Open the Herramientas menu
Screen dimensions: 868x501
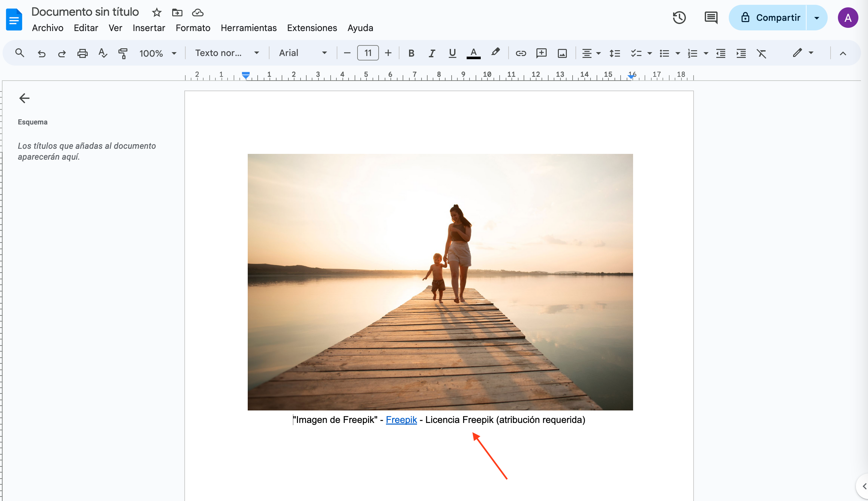coord(248,28)
